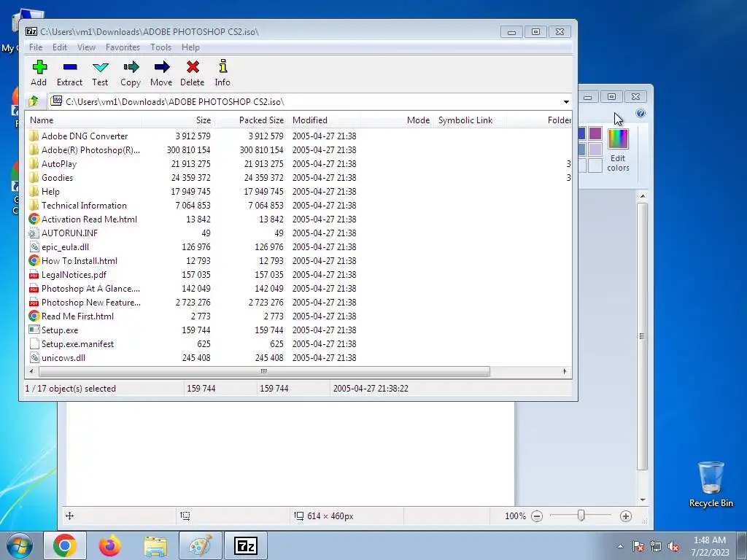Click the file list horizontal scrollbar thumb
This screenshot has width=747, height=560.
tap(264, 371)
